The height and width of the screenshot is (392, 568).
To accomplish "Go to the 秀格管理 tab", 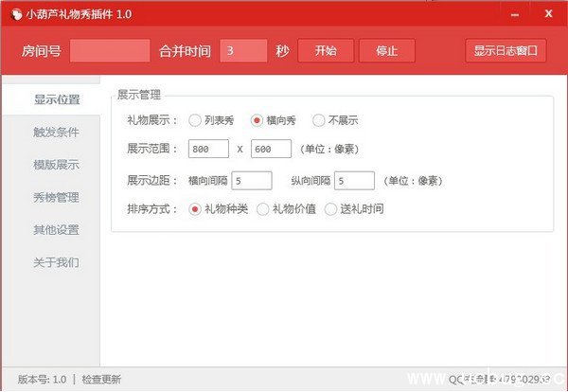I will [x=56, y=197].
